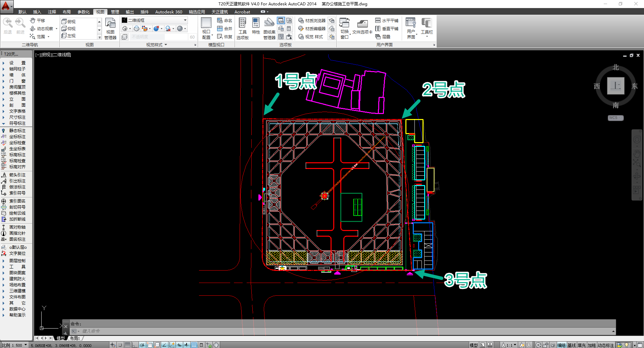The height and width of the screenshot is (348, 644).
Task: Toggle 加粗 bold lines in status bar
Action: [x=592, y=345]
